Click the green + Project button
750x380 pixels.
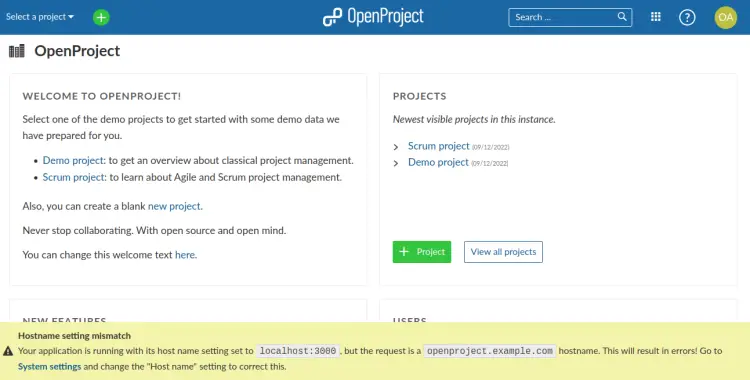422,252
